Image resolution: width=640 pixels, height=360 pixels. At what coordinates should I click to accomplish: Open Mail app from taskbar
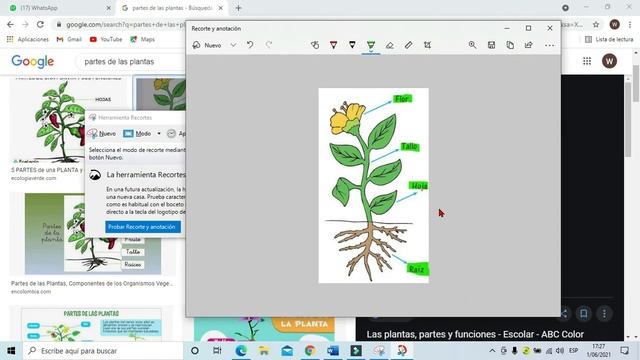(x=287, y=351)
